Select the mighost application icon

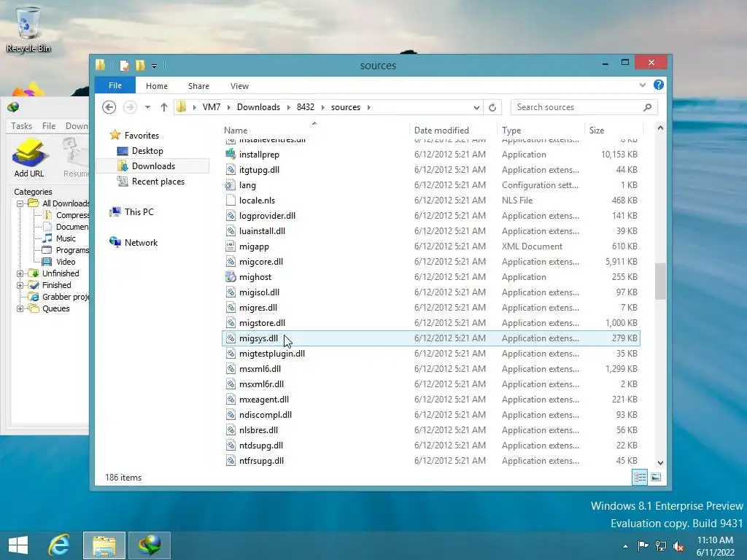click(231, 276)
